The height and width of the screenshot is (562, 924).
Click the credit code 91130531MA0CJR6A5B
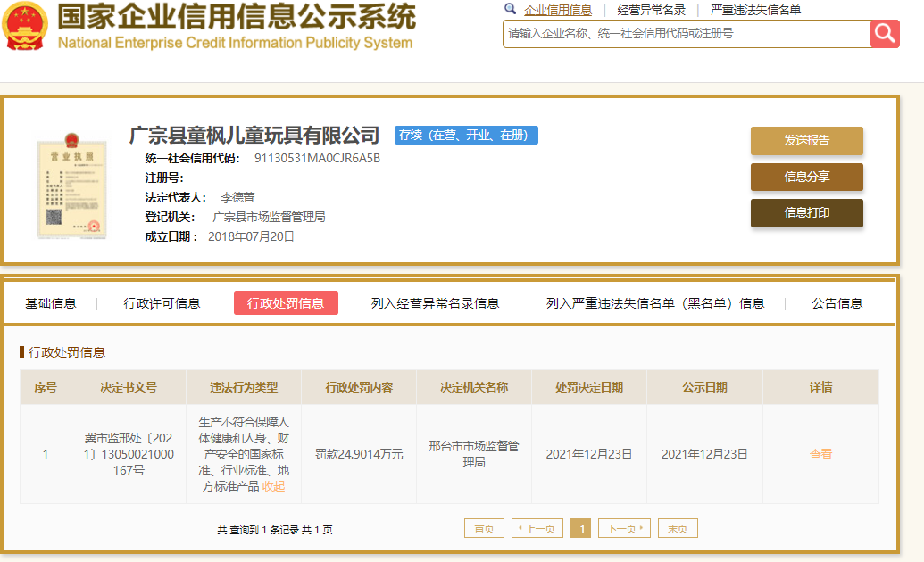[317, 159]
